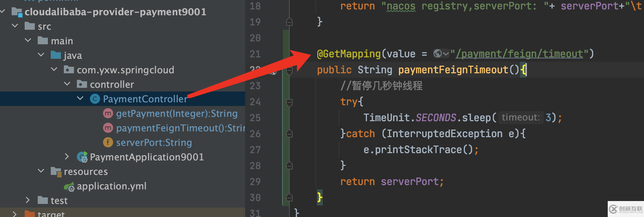Image resolution: width=644 pixels, height=217 pixels.
Task: Click the resources folder icon
Action: [x=56, y=172]
